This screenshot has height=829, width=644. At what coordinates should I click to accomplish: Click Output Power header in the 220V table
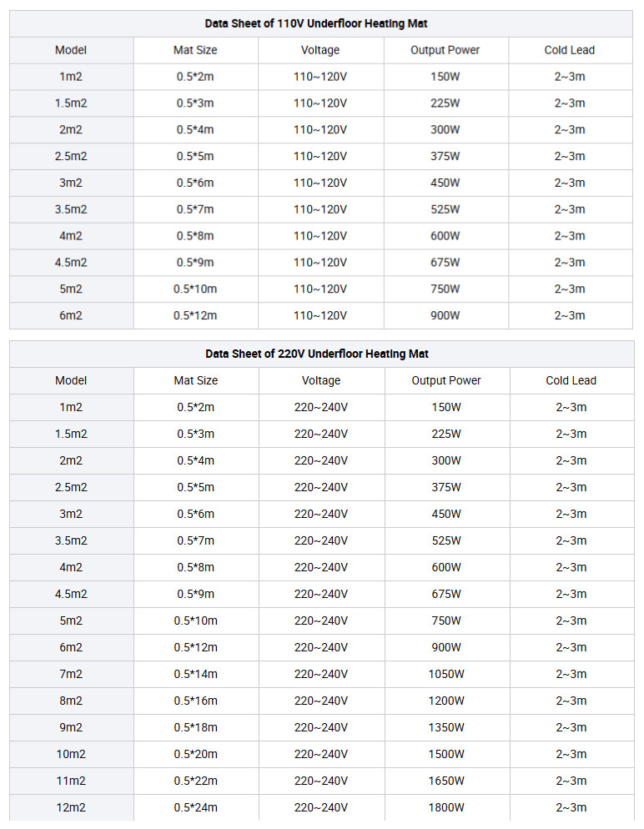click(446, 380)
